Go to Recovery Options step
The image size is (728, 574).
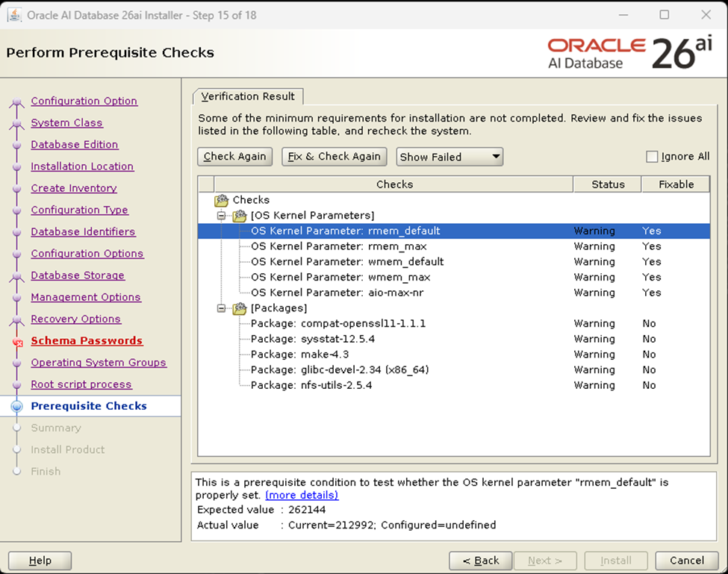(75, 319)
